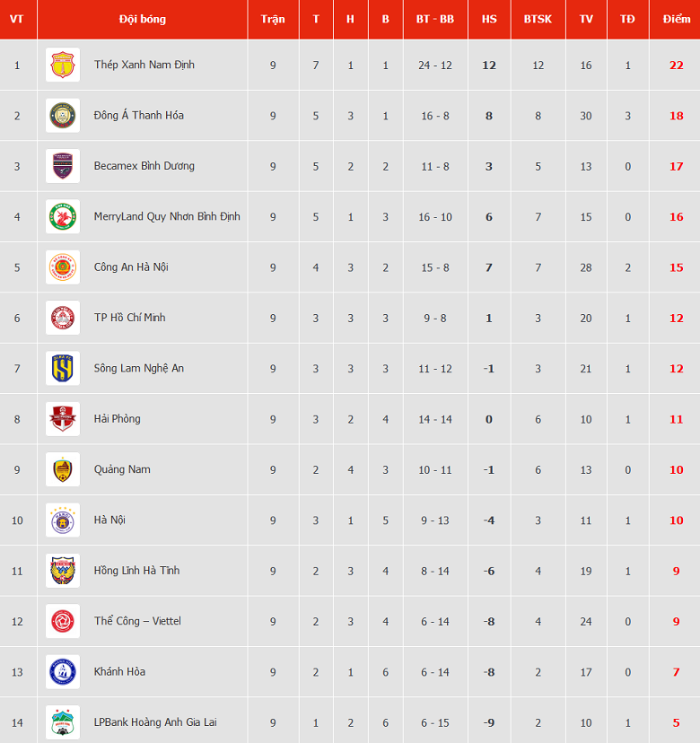
Task: Click the Sông Lam Nghệ An logo
Action: 63,368
